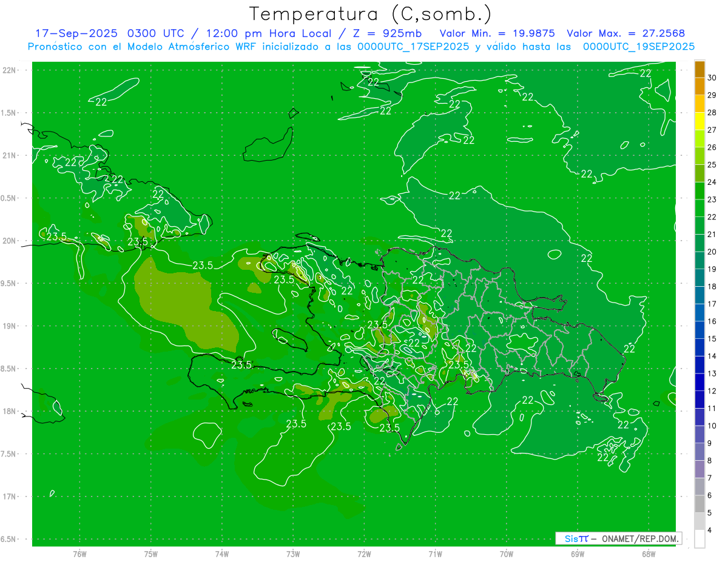Image resolution: width=728 pixels, height=562 pixels.
Task: Click the "68W" longitude axis label
Action: coord(648,554)
